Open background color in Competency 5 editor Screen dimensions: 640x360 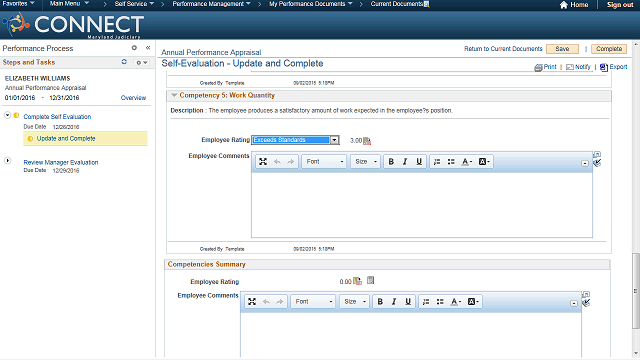click(x=484, y=162)
